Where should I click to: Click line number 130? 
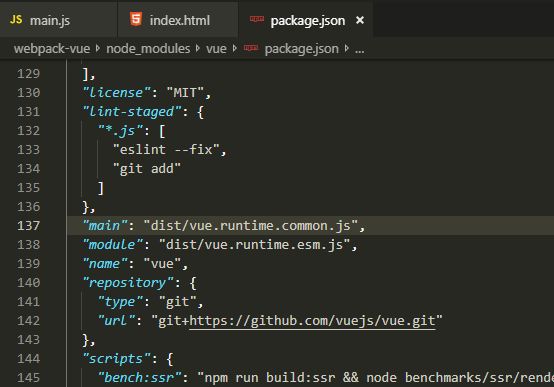point(29,93)
